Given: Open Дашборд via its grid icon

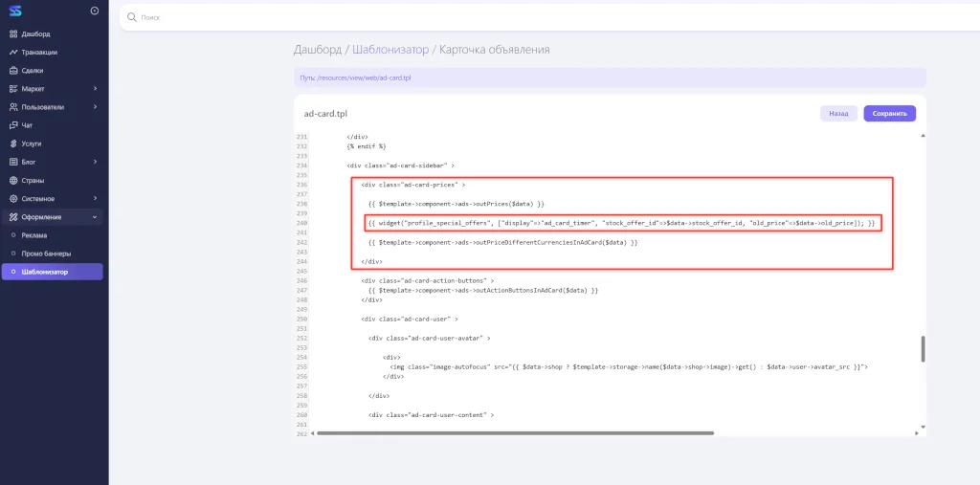Looking at the screenshot, I should click(x=13, y=33).
